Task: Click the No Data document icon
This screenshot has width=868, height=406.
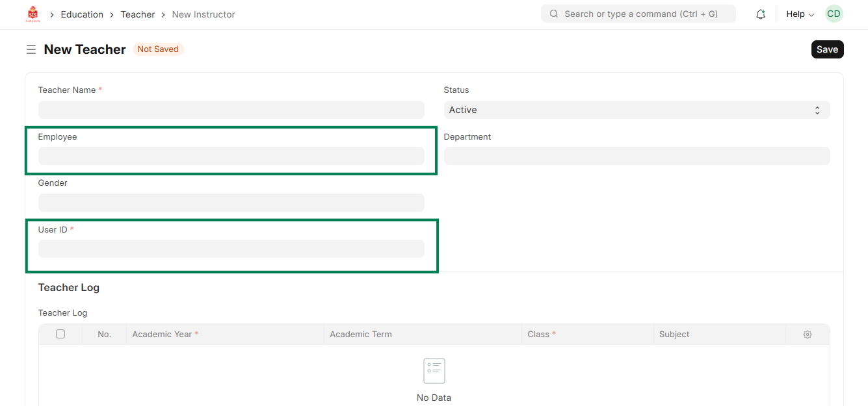Action: click(x=434, y=371)
